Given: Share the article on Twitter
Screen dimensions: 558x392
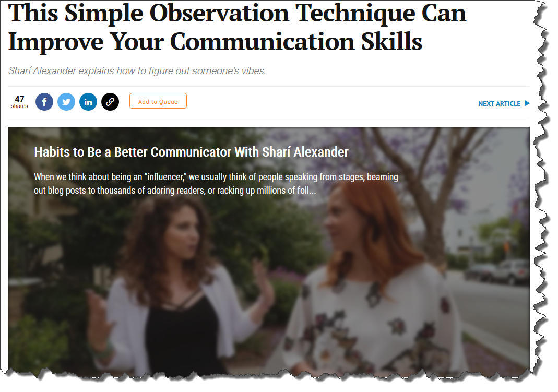Looking at the screenshot, I should click(66, 102).
